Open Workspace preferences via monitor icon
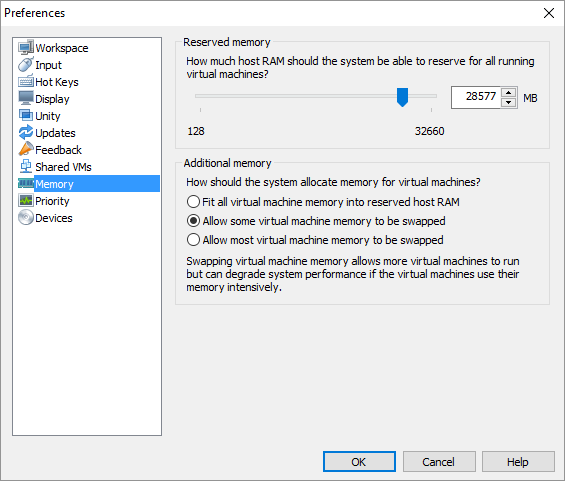Screen dimensions: 565x481 pyautogui.click(x=26, y=48)
